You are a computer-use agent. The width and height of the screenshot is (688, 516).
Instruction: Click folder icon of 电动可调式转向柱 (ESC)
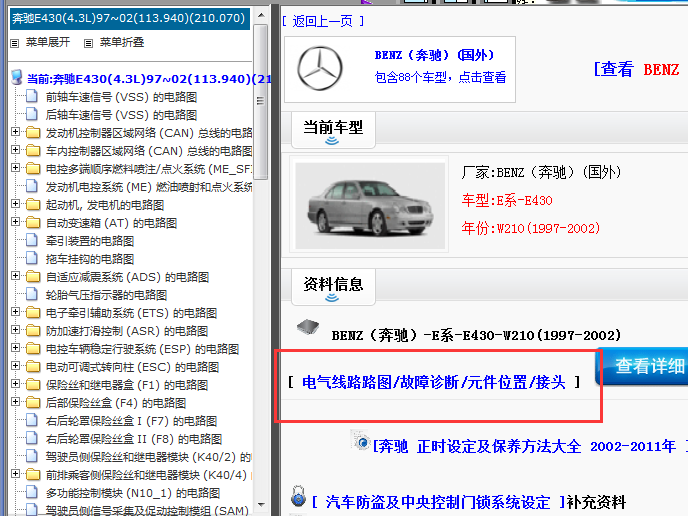click(x=32, y=366)
